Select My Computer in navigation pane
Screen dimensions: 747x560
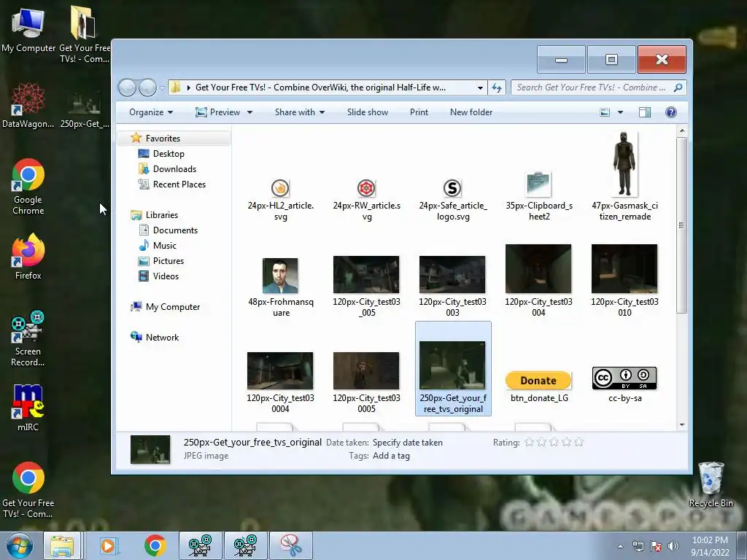tap(172, 307)
